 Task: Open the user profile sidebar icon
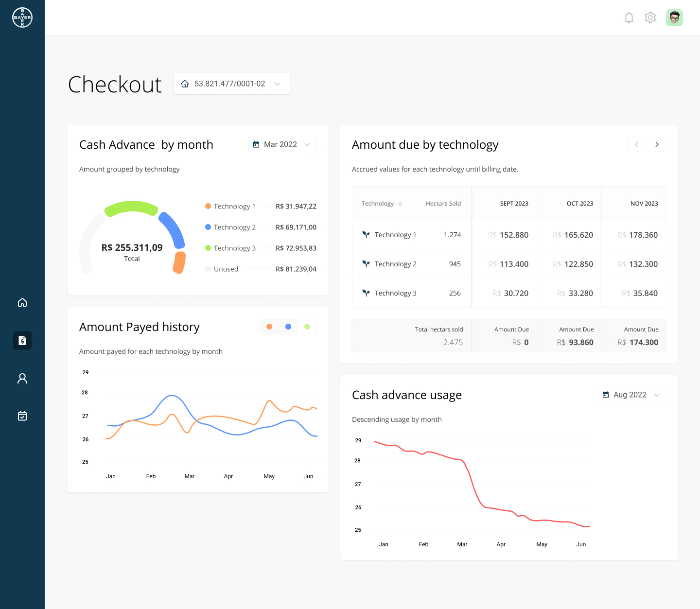[x=22, y=379]
